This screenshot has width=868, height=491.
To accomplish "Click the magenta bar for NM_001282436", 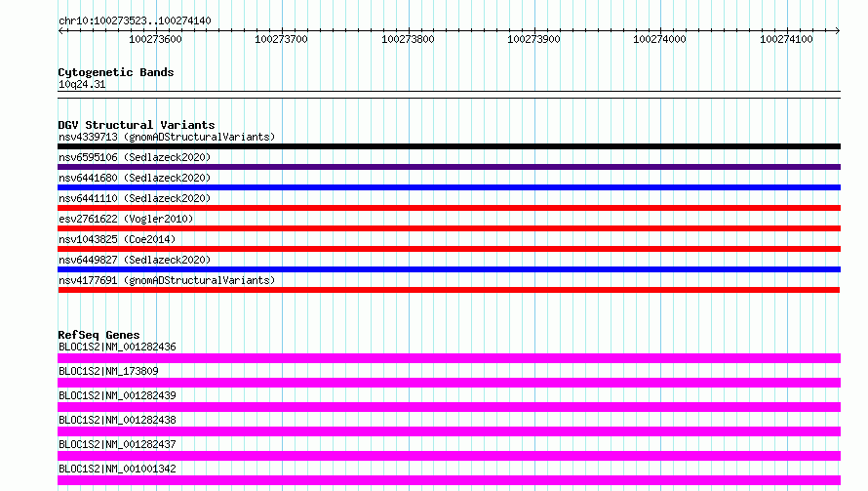I will 449,358.
